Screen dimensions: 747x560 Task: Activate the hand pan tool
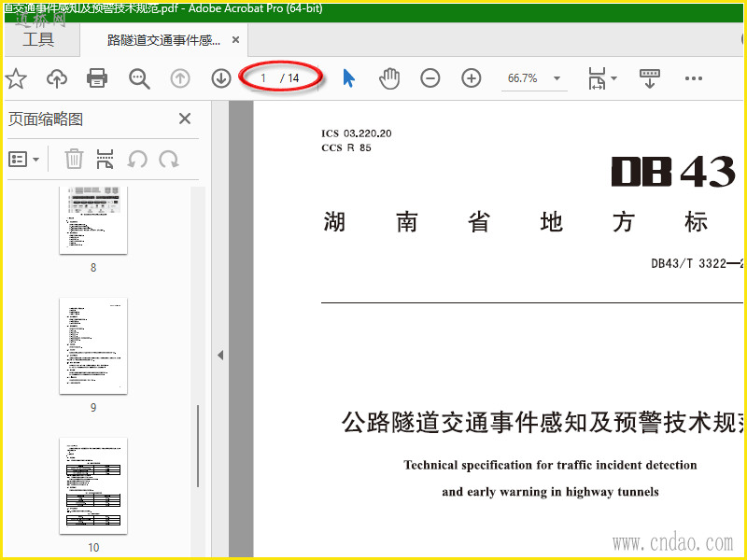coord(389,78)
